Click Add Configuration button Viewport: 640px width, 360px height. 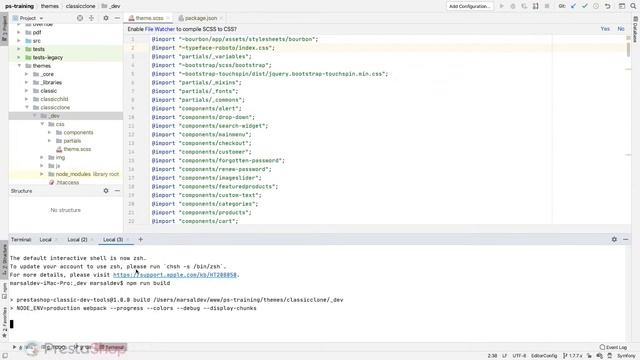coord(470,6)
